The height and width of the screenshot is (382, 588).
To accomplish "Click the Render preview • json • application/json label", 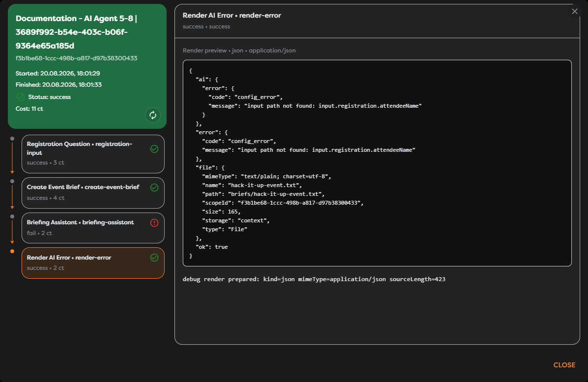I will pos(239,50).
